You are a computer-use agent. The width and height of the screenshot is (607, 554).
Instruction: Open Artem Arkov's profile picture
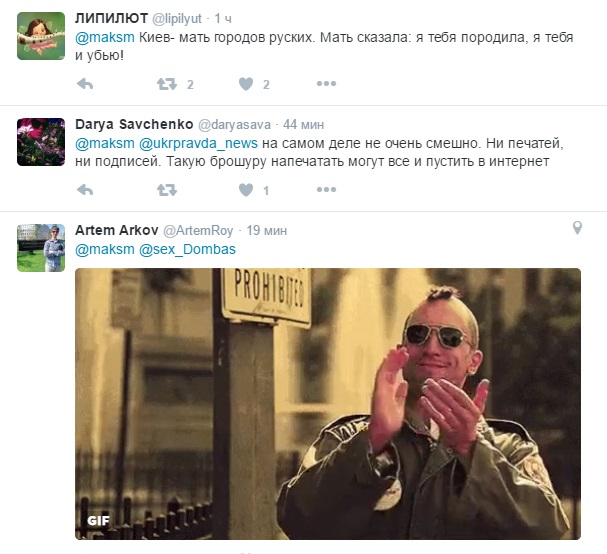click(41, 248)
